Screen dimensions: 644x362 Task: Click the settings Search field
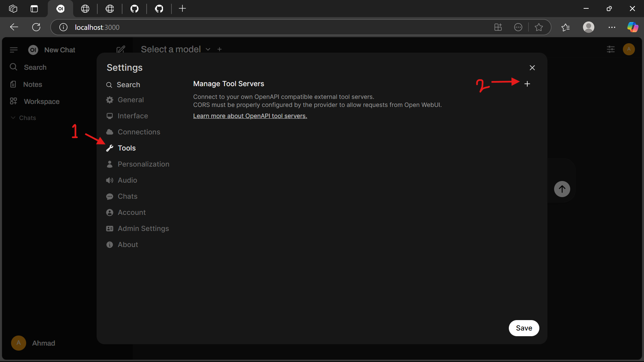[x=128, y=85]
